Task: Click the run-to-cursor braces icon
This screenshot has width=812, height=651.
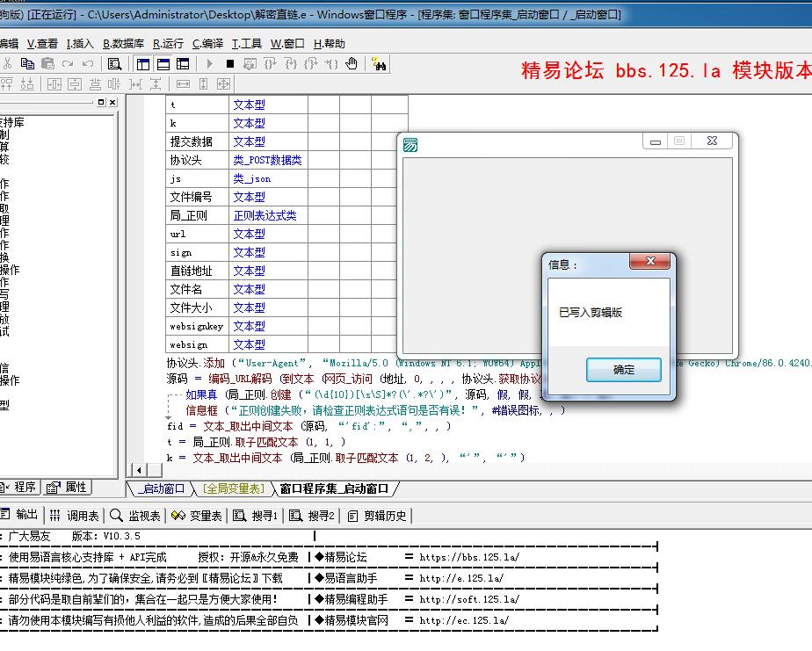Action: pos(331,64)
